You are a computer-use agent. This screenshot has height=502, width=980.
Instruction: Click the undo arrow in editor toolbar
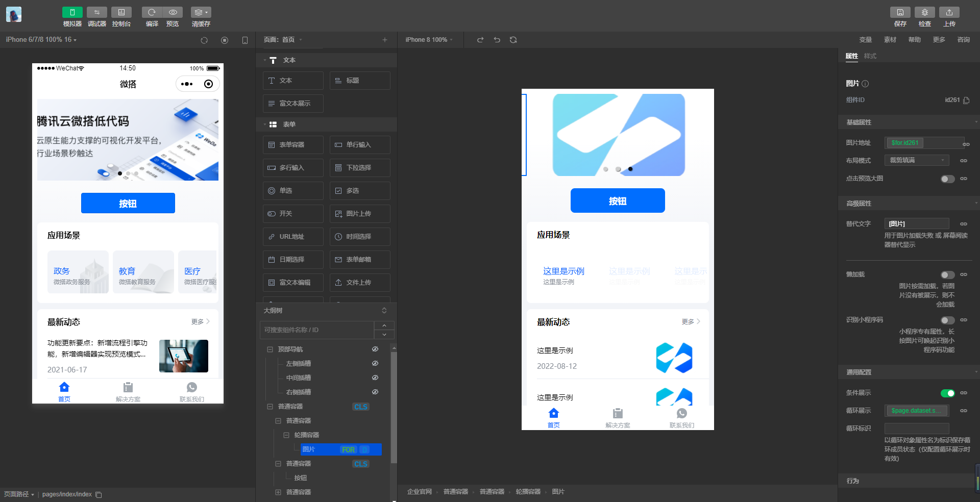pos(497,40)
